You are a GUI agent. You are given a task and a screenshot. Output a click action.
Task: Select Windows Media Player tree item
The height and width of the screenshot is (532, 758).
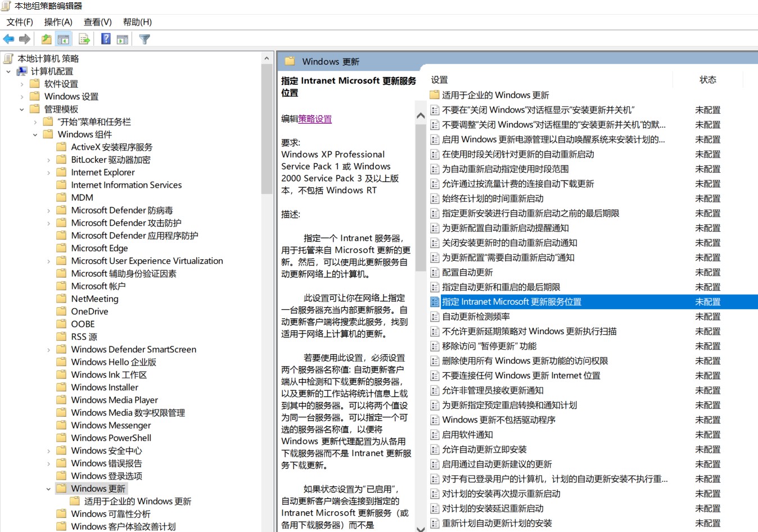(115, 400)
